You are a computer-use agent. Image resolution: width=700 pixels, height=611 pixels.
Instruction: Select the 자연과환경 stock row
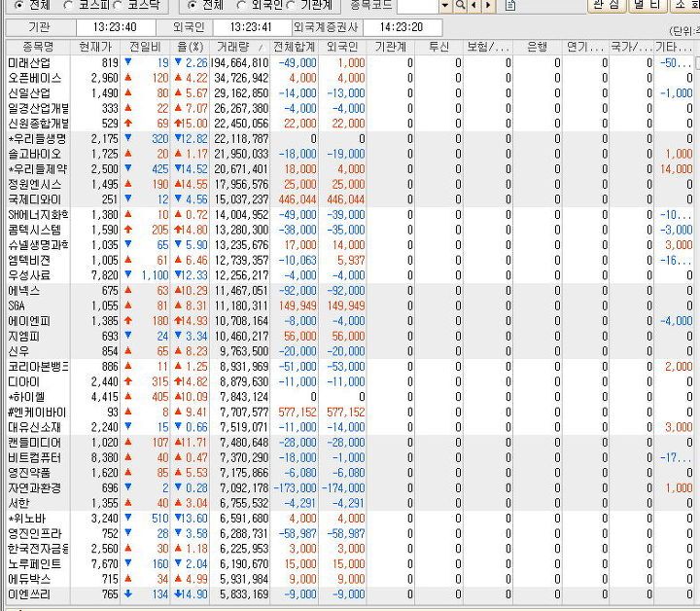click(351, 488)
